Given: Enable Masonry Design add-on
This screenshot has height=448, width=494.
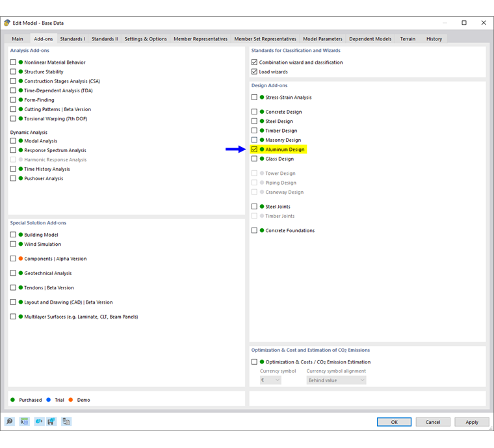Looking at the screenshot, I should pyautogui.click(x=254, y=140).
